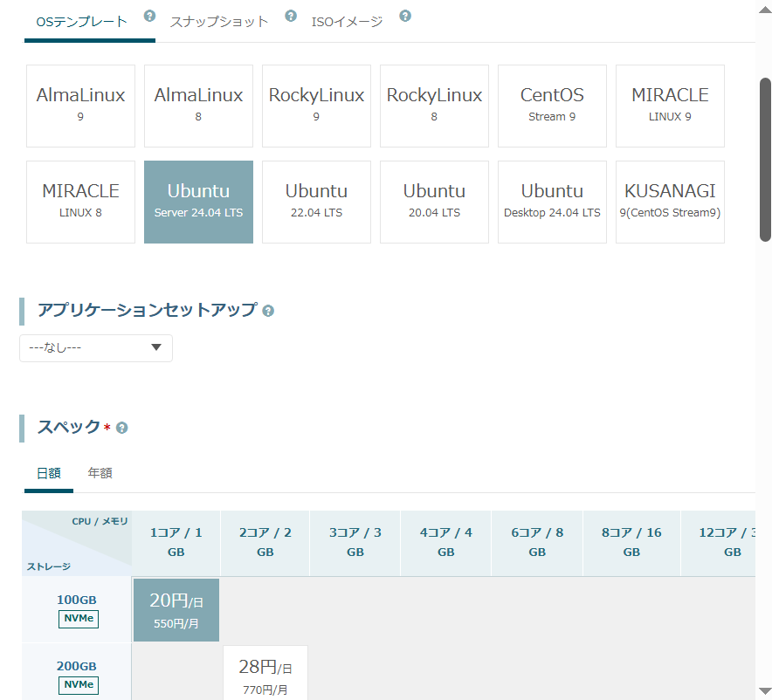The height and width of the screenshot is (700, 772).
Task: Select the AlmaLinux 9 template
Action: click(x=80, y=106)
